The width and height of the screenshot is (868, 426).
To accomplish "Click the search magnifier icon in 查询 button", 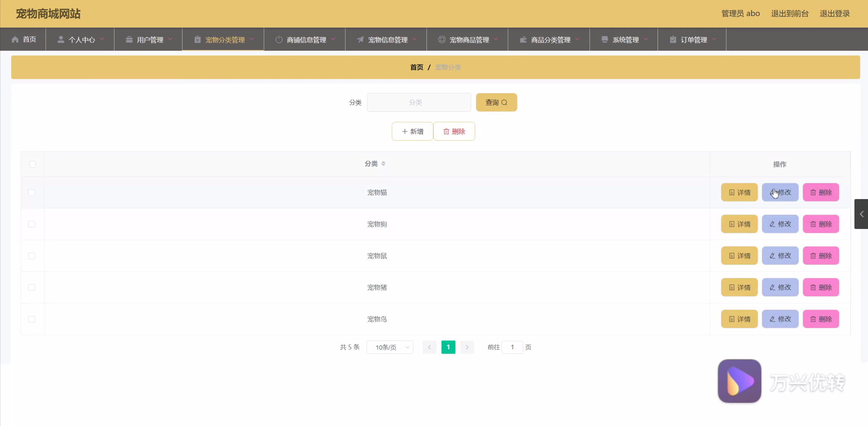I will [x=504, y=102].
